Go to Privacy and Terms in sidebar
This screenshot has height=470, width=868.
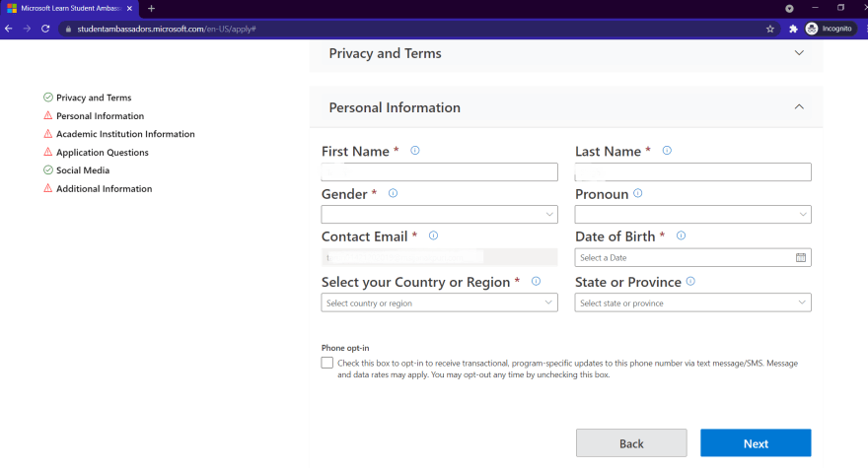coord(94,98)
